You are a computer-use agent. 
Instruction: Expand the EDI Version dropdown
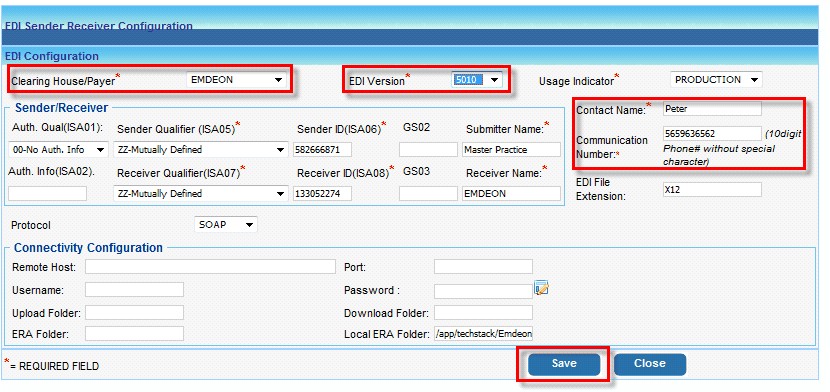tap(476, 80)
